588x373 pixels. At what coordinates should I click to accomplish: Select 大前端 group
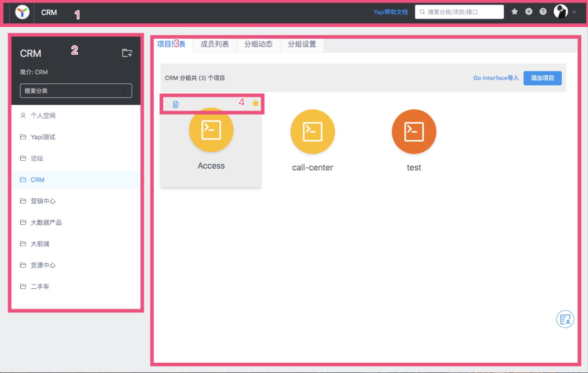pyautogui.click(x=76, y=244)
